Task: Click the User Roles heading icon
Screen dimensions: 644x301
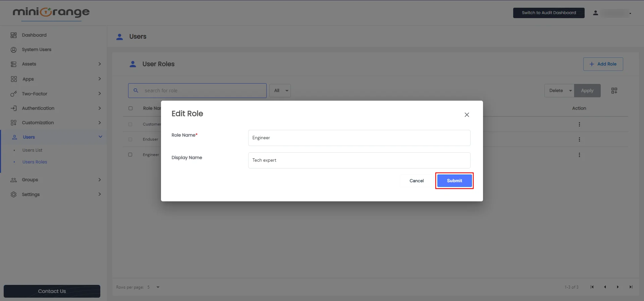Action: [133, 64]
